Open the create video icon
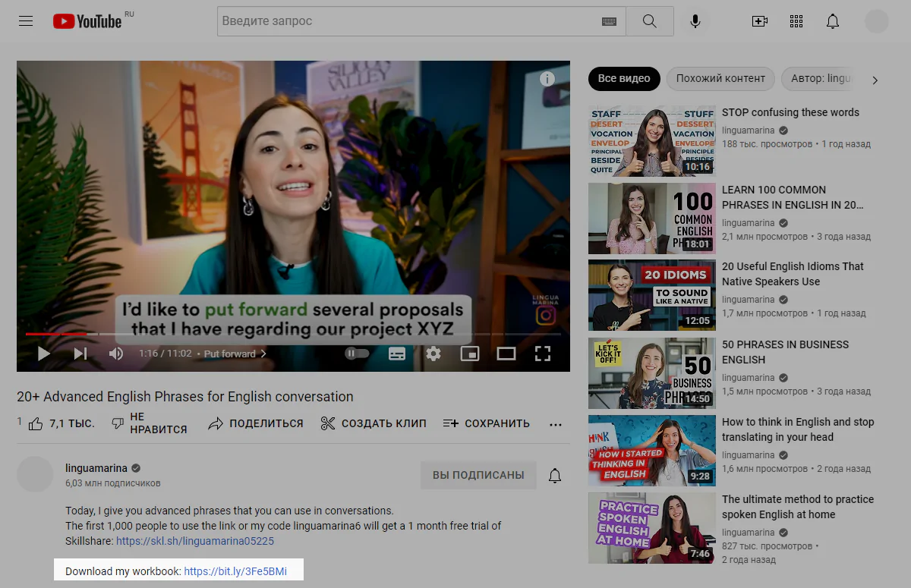The width and height of the screenshot is (911, 588). pyautogui.click(x=759, y=21)
